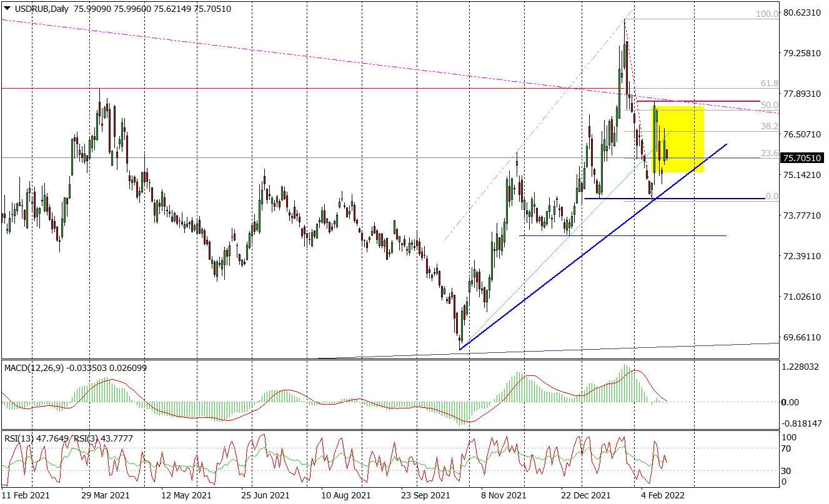
Task: Click price axis value 77.89310
Action: [802, 94]
